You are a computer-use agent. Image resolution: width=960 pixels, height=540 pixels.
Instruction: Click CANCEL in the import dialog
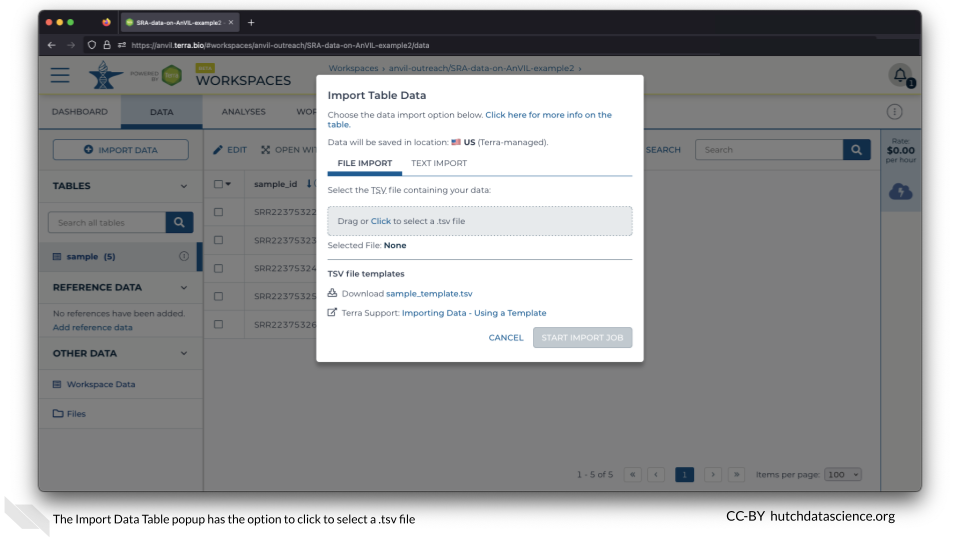[506, 337]
